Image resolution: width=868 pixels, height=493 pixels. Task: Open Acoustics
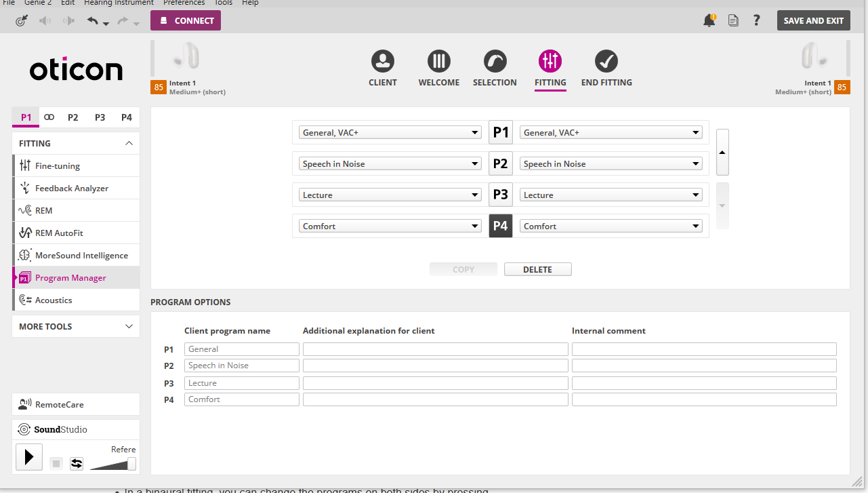tap(76, 300)
